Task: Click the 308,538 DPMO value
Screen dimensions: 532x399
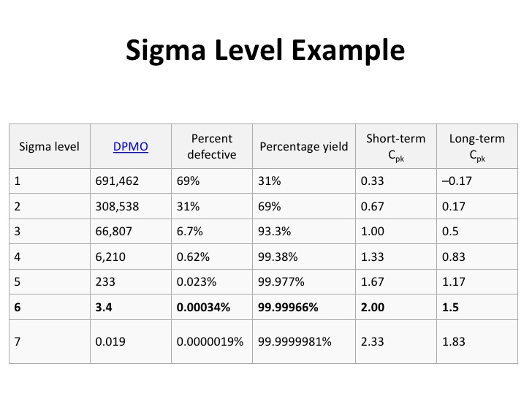Action: click(x=117, y=206)
